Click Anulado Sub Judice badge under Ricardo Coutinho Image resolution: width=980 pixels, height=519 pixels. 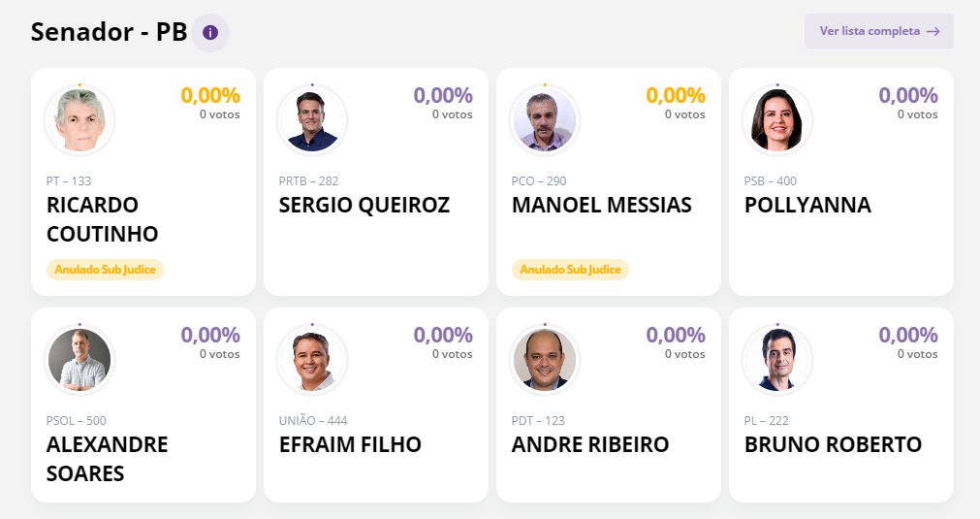(x=105, y=269)
